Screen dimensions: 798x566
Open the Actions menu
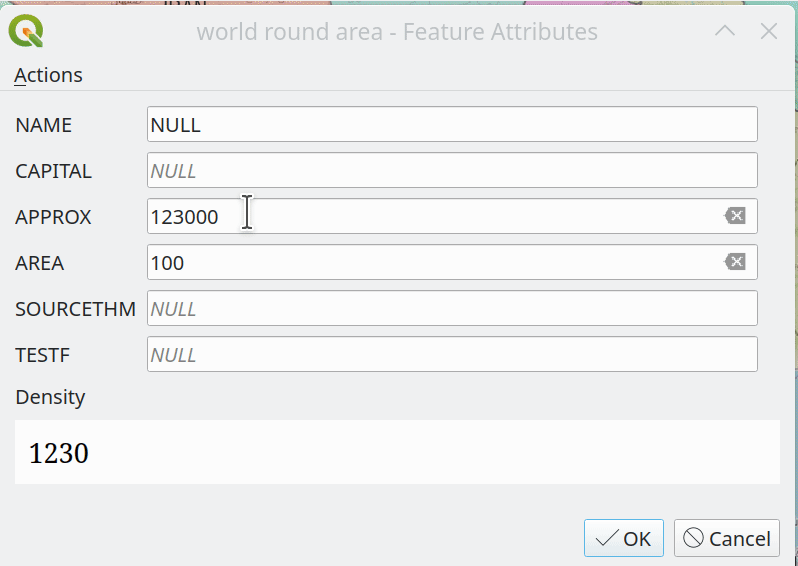(x=48, y=75)
